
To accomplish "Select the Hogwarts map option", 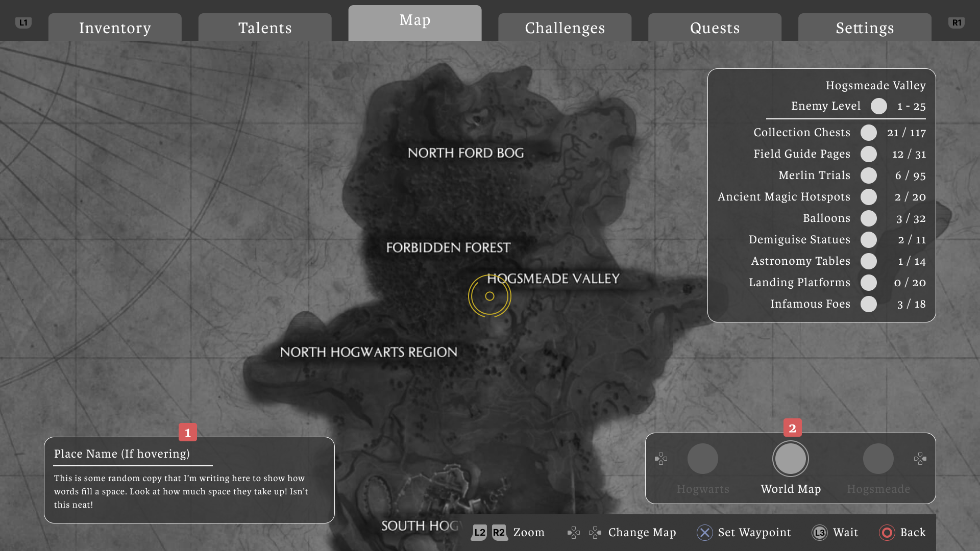I will click(x=703, y=459).
